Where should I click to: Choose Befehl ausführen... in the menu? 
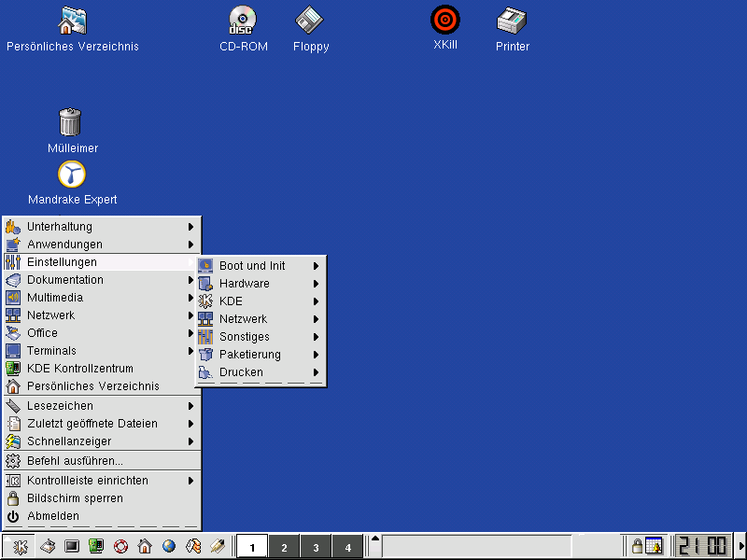point(102,461)
